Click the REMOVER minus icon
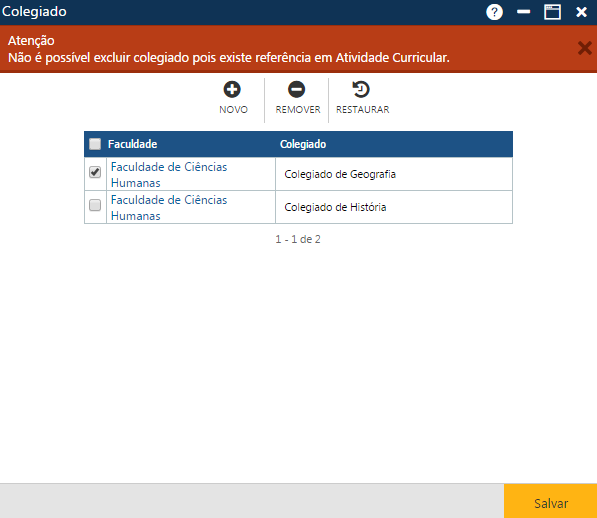This screenshot has width=597, height=518. click(296, 89)
